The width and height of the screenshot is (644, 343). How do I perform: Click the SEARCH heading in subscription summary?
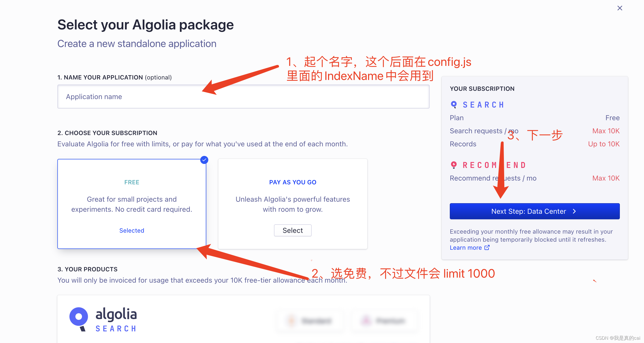click(484, 105)
